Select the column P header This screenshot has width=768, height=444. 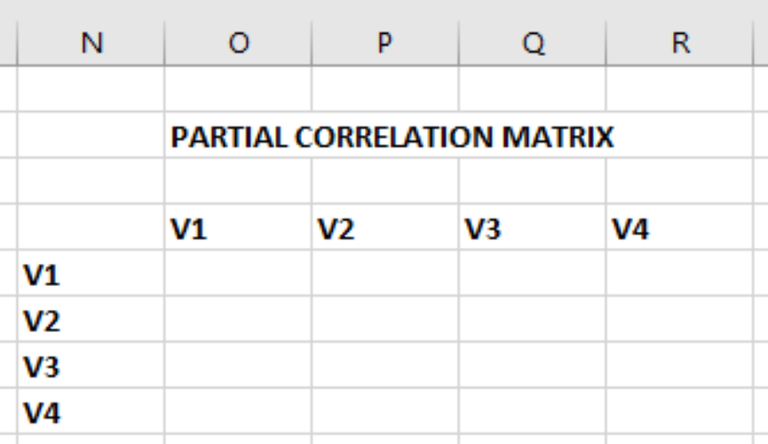coord(385,44)
